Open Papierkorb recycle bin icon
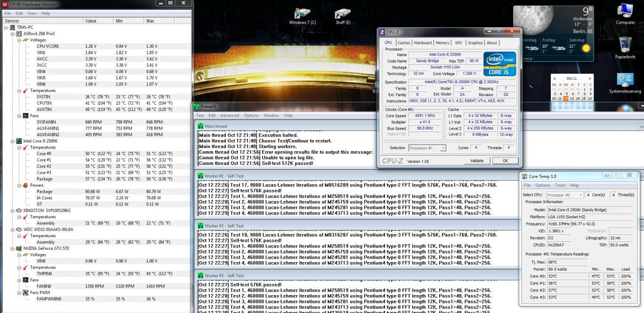 click(x=625, y=48)
